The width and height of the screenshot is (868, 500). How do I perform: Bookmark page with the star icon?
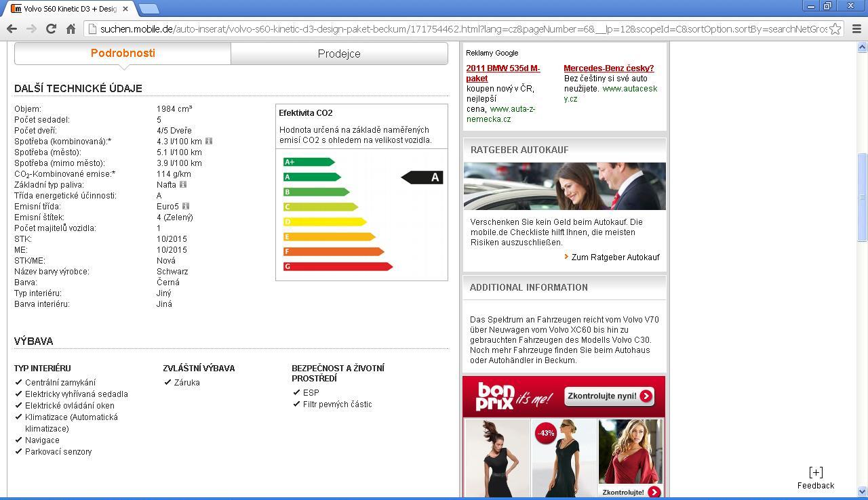coord(835,29)
